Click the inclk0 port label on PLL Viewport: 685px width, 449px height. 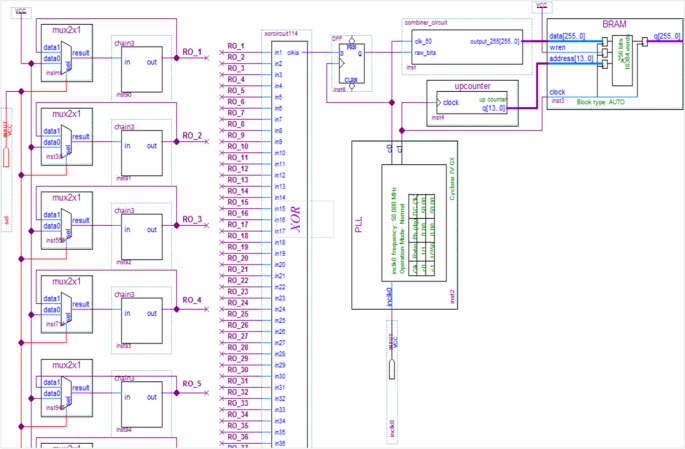coord(390,297)
